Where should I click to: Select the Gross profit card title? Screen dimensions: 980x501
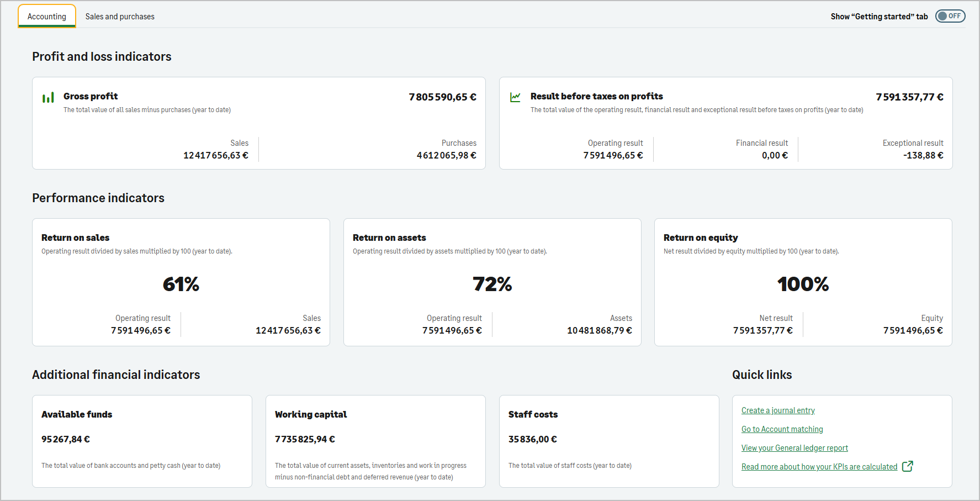point(91,96)
